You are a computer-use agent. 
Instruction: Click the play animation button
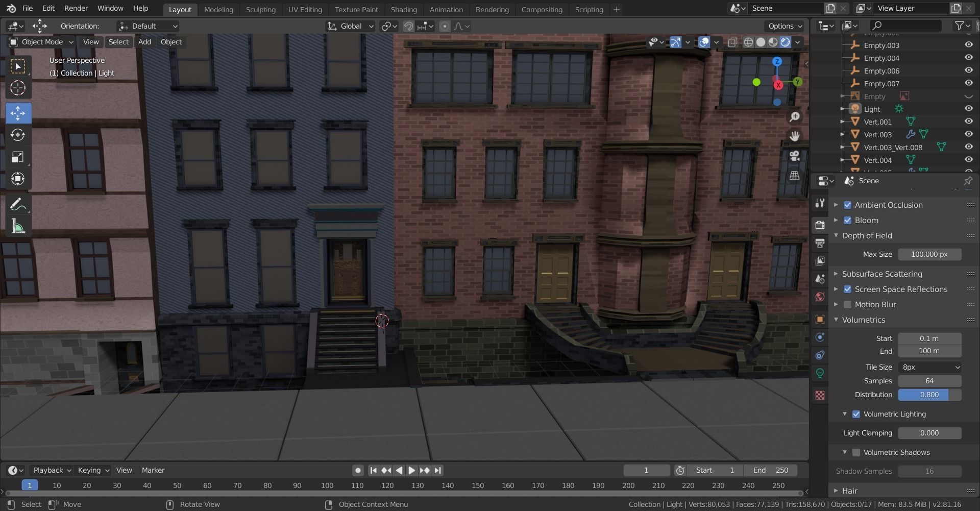411,471
